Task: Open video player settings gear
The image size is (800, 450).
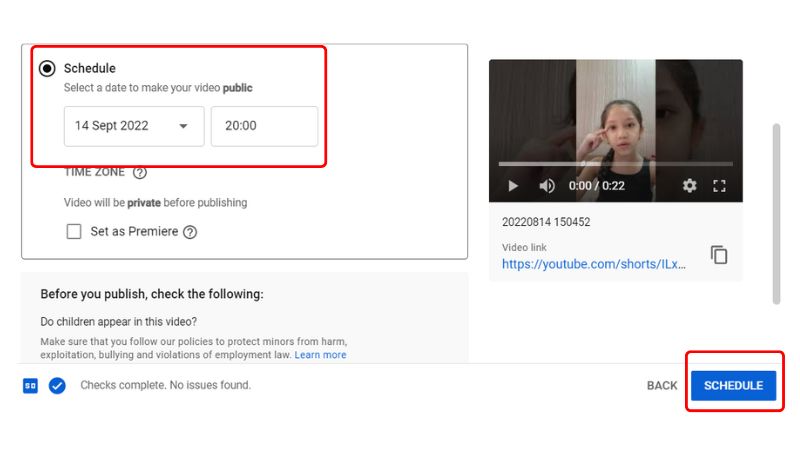Action: 689,186
